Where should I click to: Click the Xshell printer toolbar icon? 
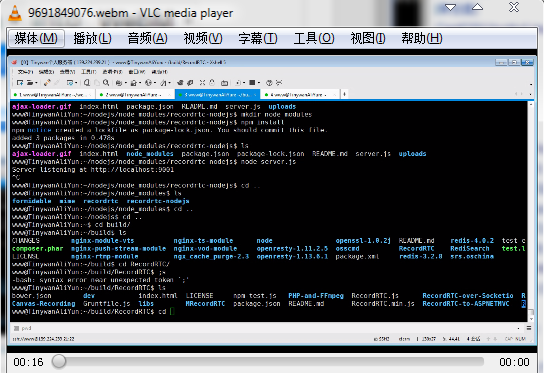pyautogui.click(x=119, y=83)
